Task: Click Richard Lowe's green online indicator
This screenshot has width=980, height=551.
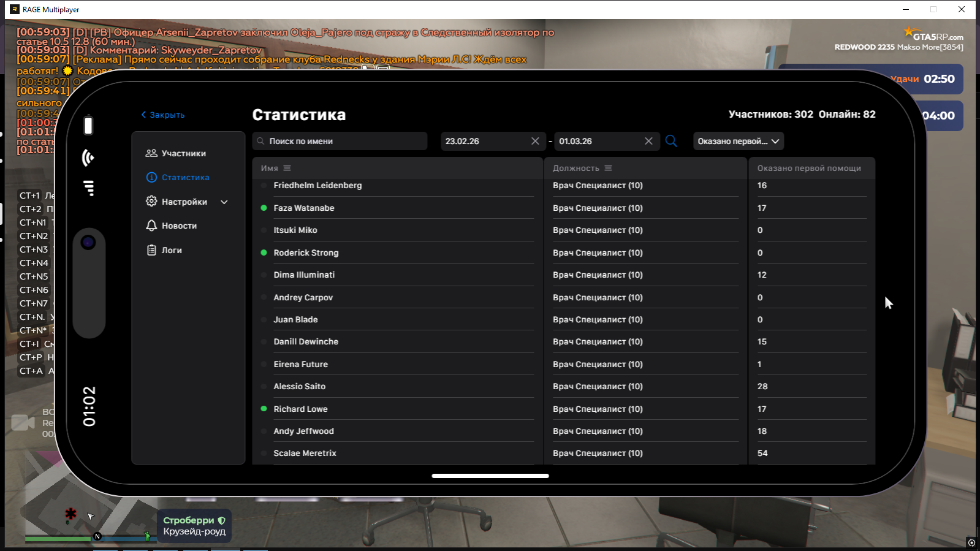Action: pos(264,409)
